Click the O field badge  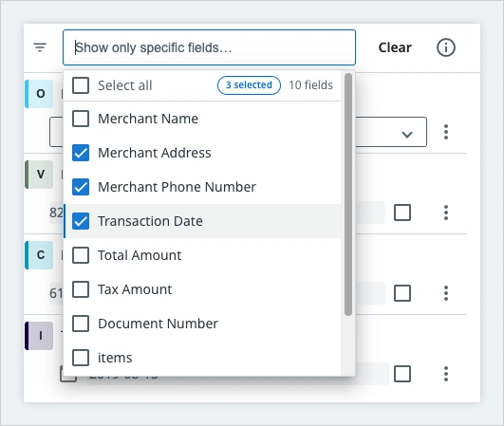click(x=39, y=94)
